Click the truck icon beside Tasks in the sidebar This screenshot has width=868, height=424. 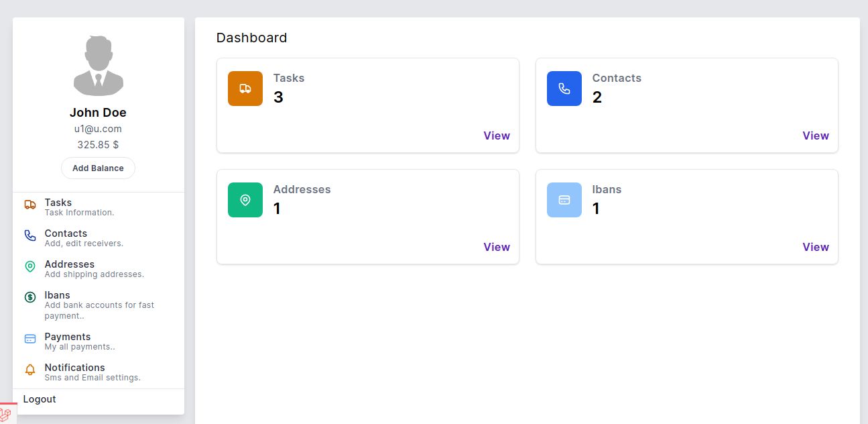coord(30,205)
